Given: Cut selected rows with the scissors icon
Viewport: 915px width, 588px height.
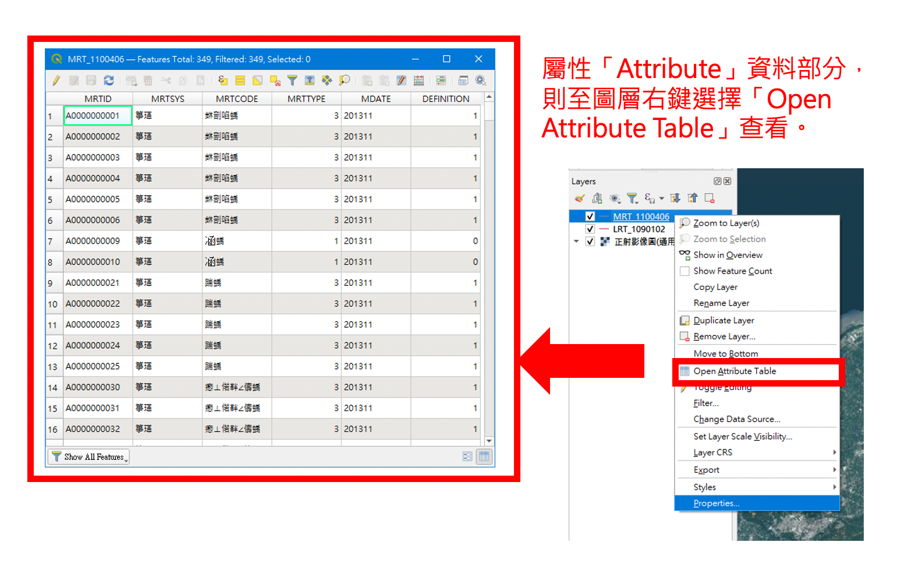Looking at the screenshot, I should [166, 80].
